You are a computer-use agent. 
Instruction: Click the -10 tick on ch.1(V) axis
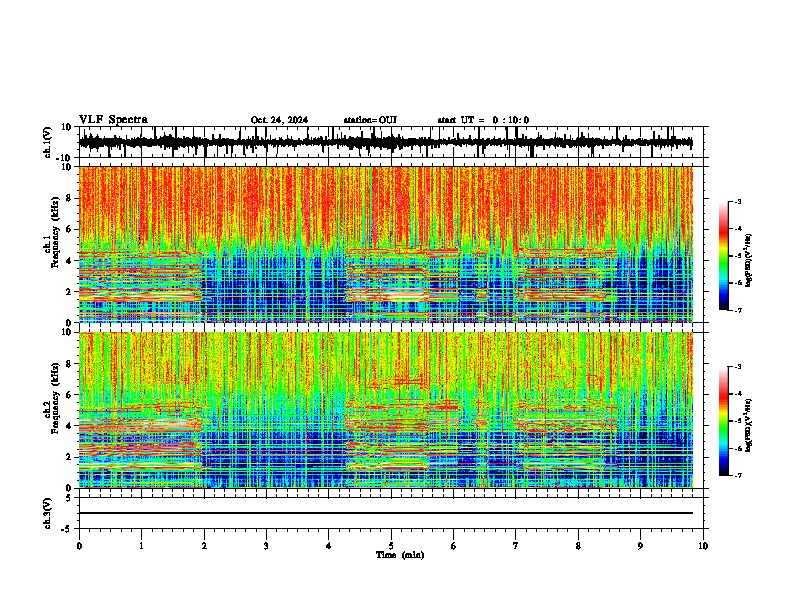coord(65,158)
